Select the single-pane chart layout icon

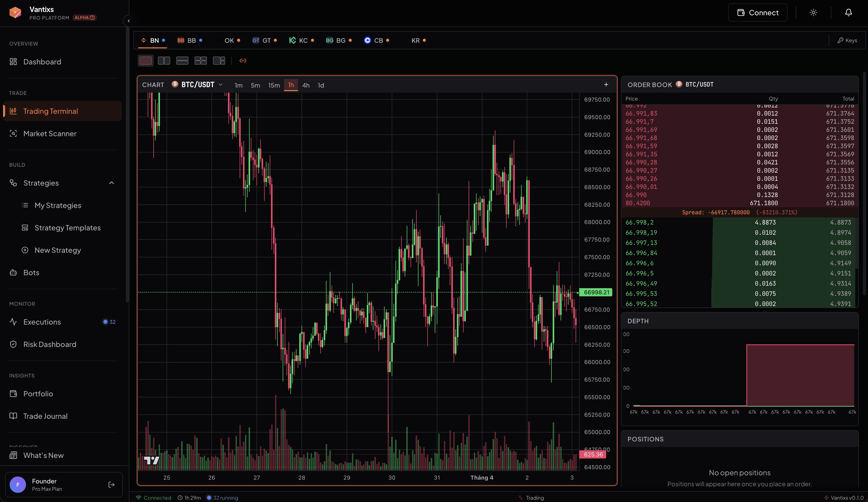click(x=145, y=61)
